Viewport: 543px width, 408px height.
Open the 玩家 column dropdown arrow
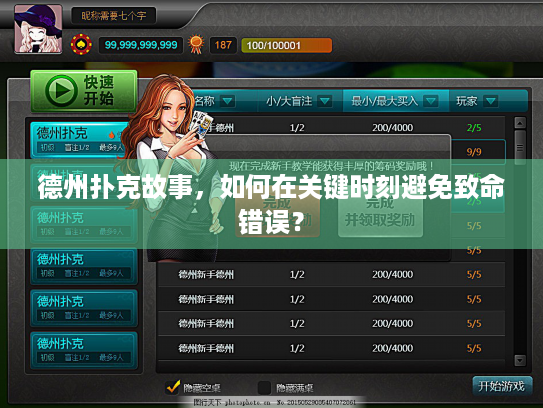(490, 101)
